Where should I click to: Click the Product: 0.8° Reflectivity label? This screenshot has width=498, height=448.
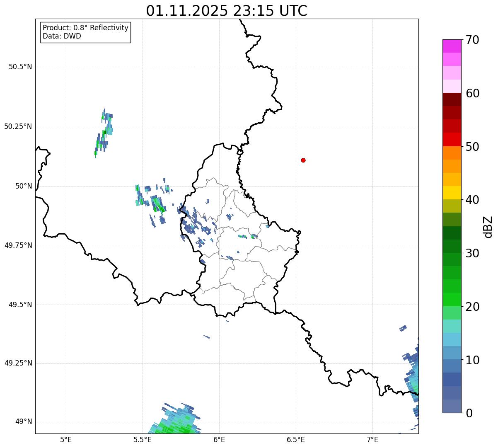(86, 28)
